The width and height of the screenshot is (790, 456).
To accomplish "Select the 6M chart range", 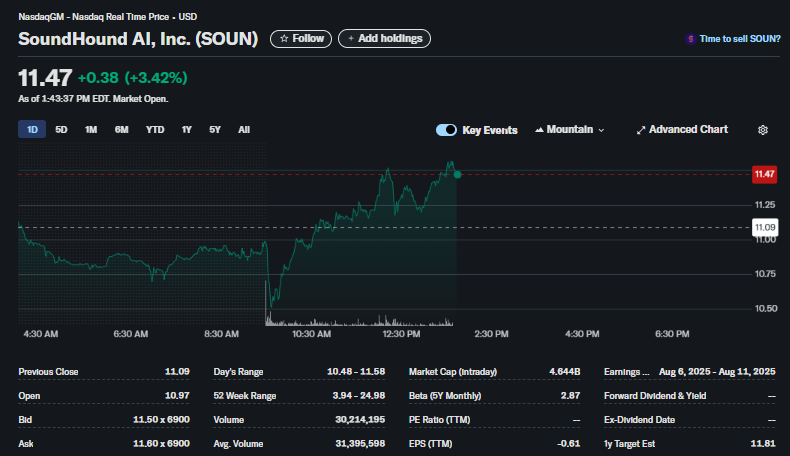I will pyautogui.click(x=121, y=129).
